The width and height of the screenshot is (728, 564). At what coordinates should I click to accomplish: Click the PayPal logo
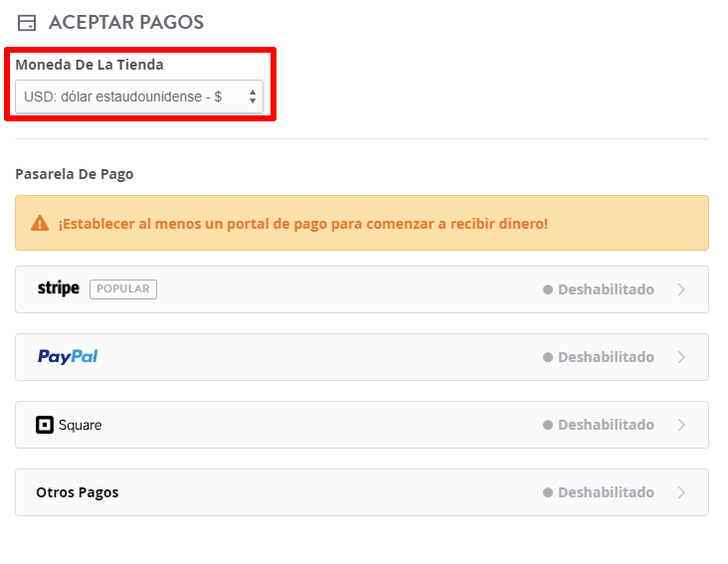(x=68, y=356)
